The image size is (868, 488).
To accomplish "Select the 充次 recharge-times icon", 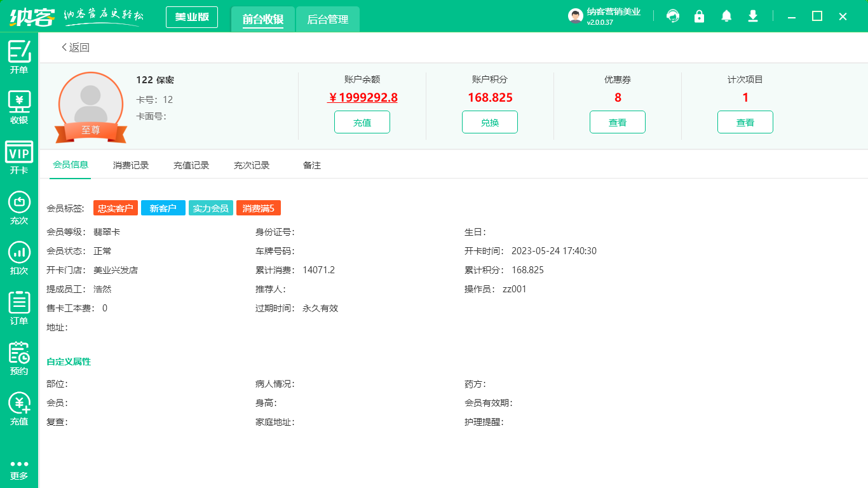I will pos(18,207).
